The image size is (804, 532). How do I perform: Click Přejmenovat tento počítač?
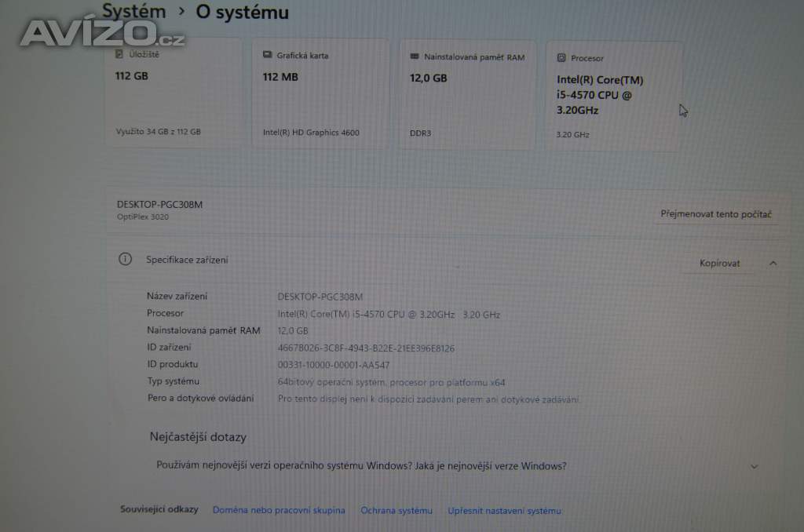(717, 213)
